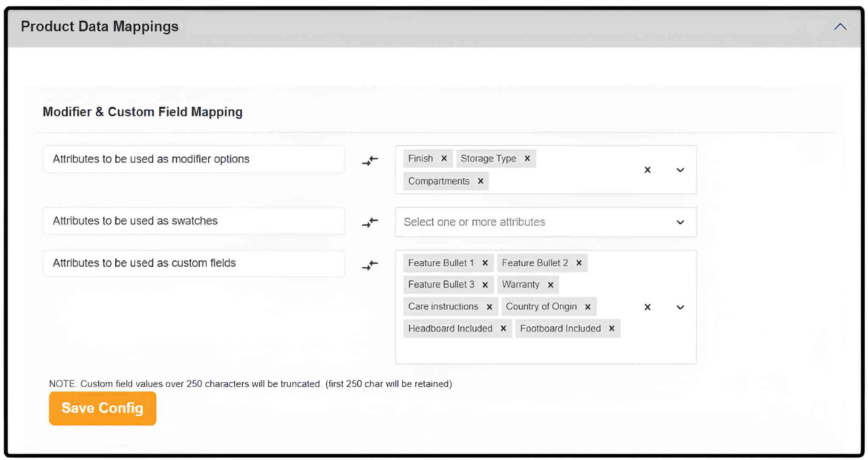This screenshot has width=868, height=460.
Task: Remove the Finish tag
Action: tap(444, 158)
